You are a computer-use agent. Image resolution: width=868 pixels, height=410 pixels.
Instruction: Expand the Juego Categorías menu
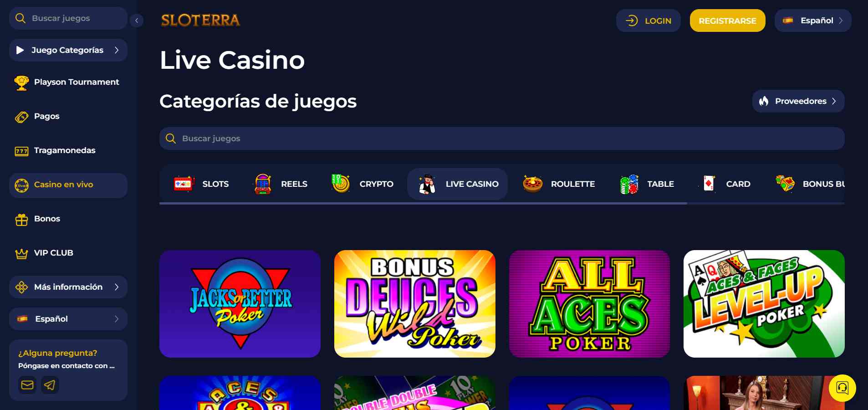[68, 50]
